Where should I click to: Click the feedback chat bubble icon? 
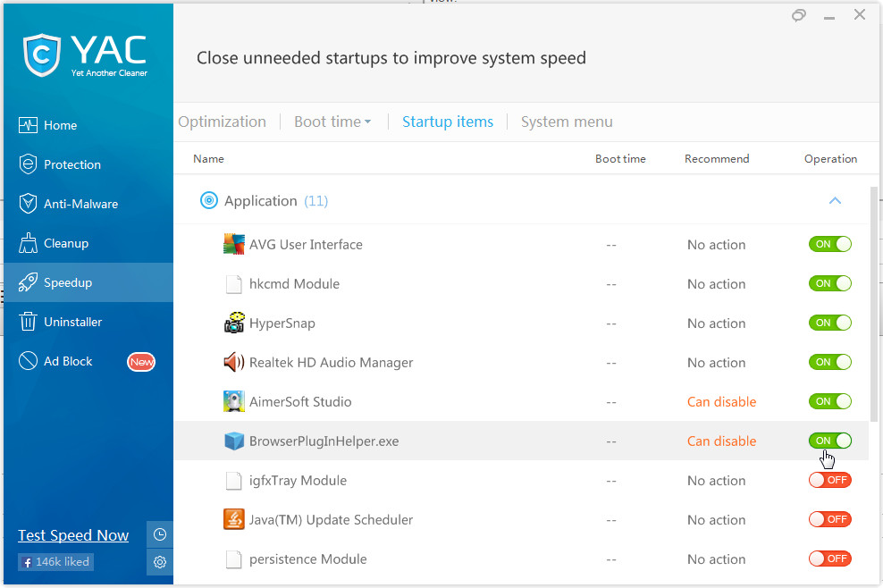tap(798, 16)
